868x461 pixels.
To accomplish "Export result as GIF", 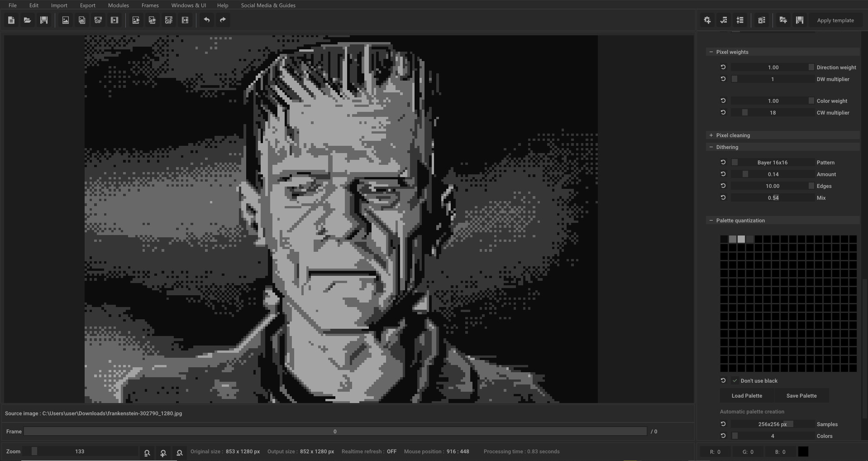I will (x=169, y=20).
